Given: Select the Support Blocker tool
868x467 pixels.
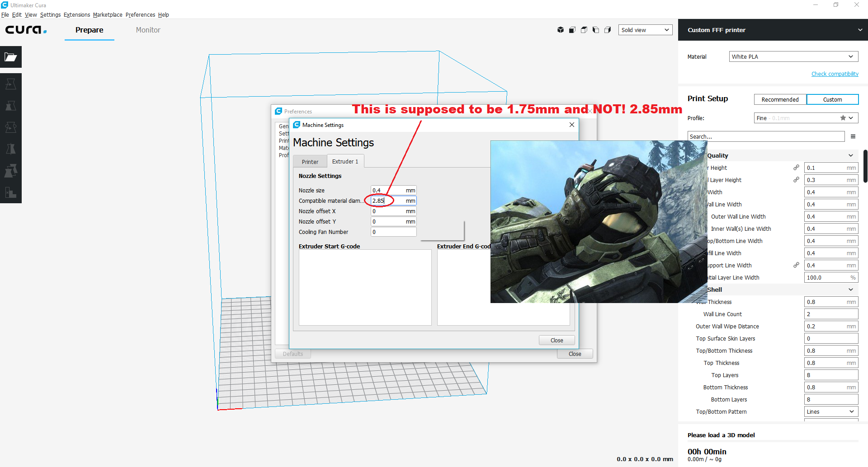Looking at the screenshot, I should pyautogui.click(x=11, y=192).
